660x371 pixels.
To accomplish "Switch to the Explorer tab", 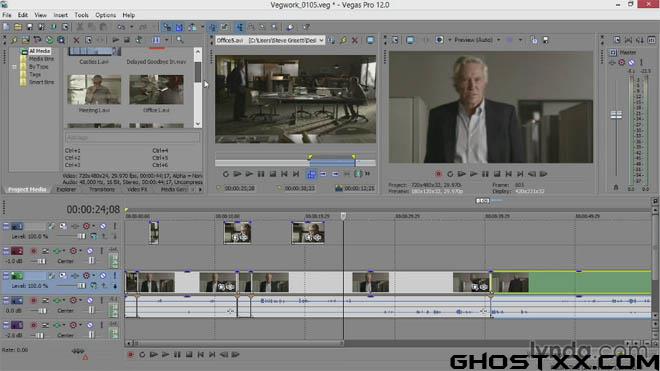I will [66, 190].
